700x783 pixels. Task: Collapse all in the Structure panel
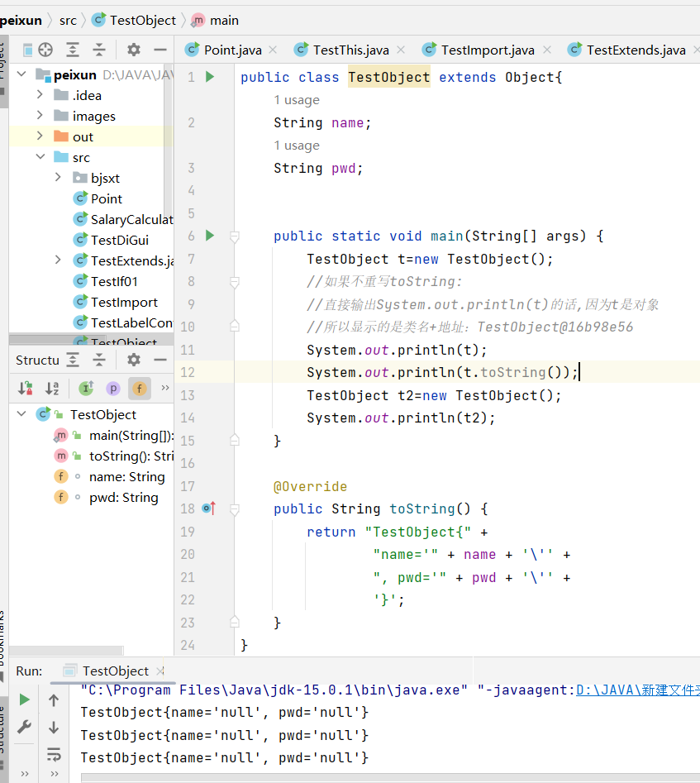99,360
